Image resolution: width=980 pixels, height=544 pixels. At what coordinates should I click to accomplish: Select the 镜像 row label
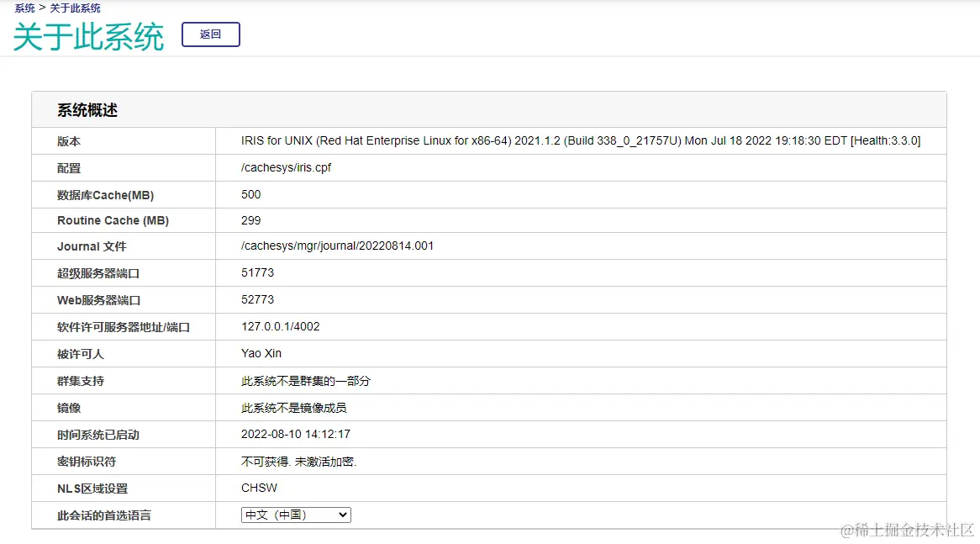(69, 408)
